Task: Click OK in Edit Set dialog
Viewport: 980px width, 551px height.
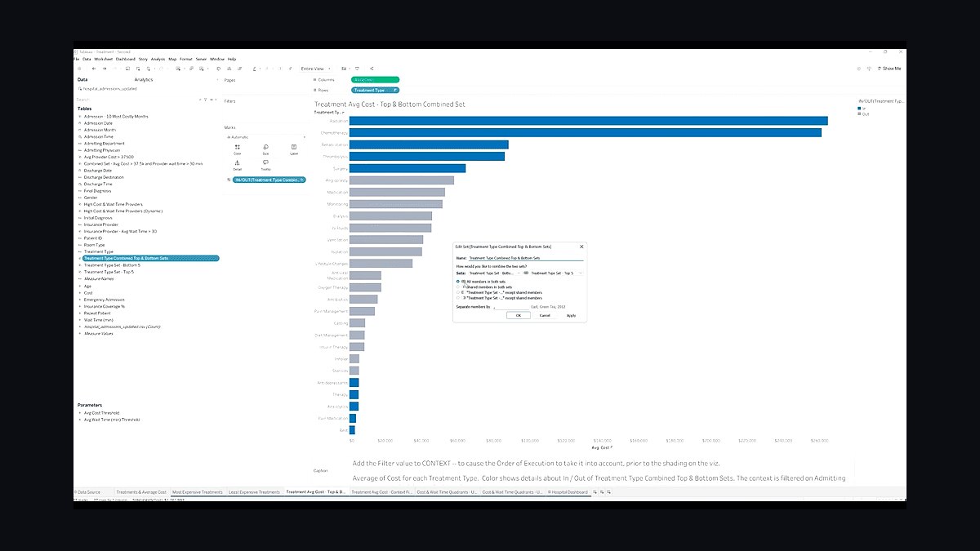Action: tap(518, 315)
